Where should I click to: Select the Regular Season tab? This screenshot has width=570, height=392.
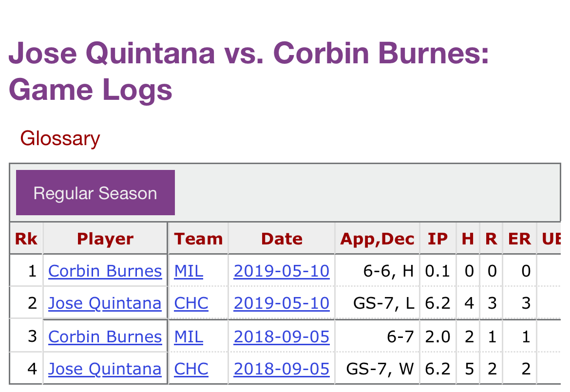pyautogui.click(x=95, y=193)
